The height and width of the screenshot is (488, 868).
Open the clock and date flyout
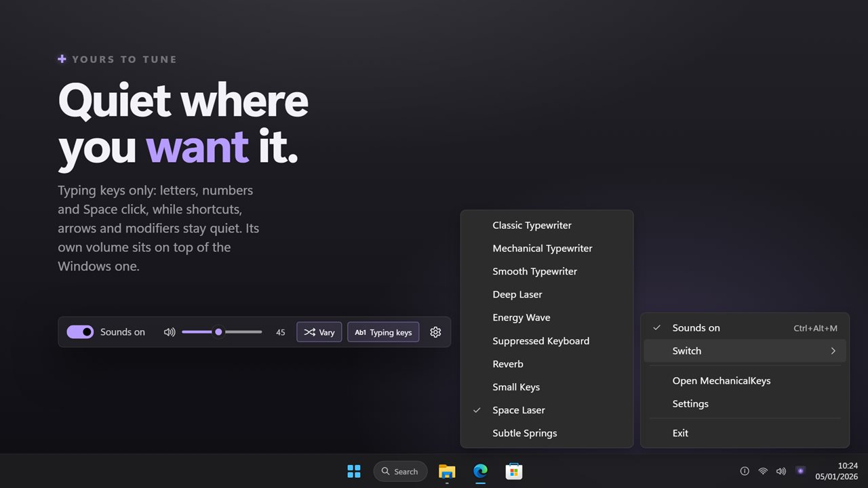[x=837, y=471]
